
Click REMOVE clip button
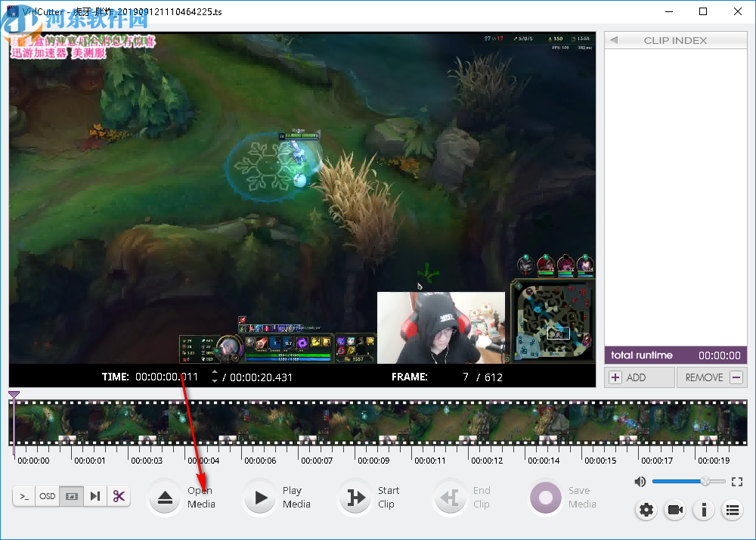pyautogui.click(x=712, y=377)
